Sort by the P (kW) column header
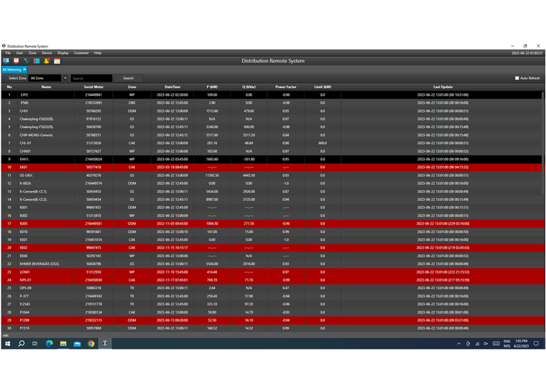 tap(212, 87)
